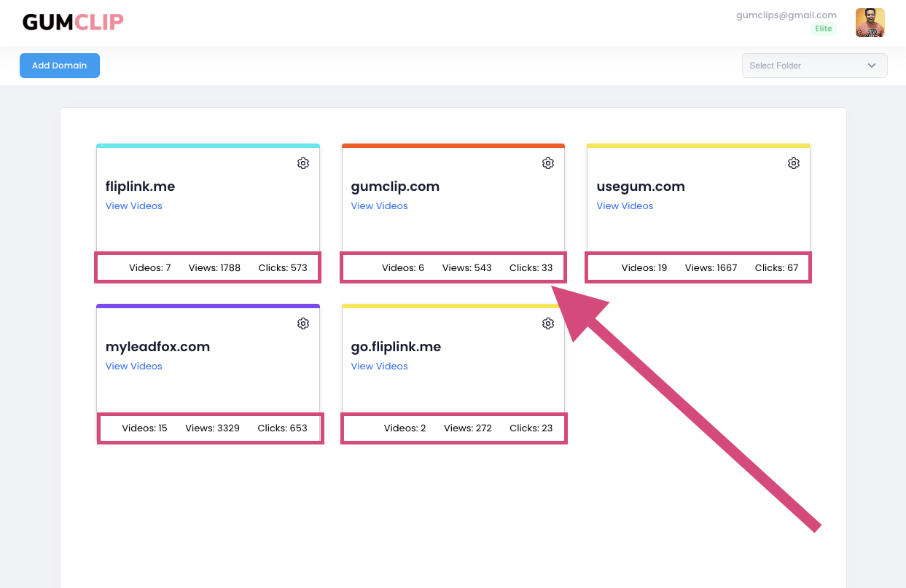The height and width of the screenshot is (588, 906).
Task: Click the Add Domain button
Action: point(60,66)
